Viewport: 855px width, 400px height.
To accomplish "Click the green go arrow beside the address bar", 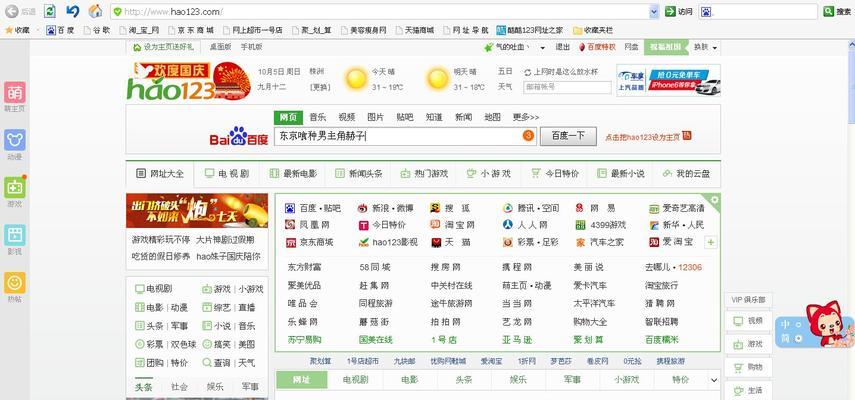I will [670, 11].
